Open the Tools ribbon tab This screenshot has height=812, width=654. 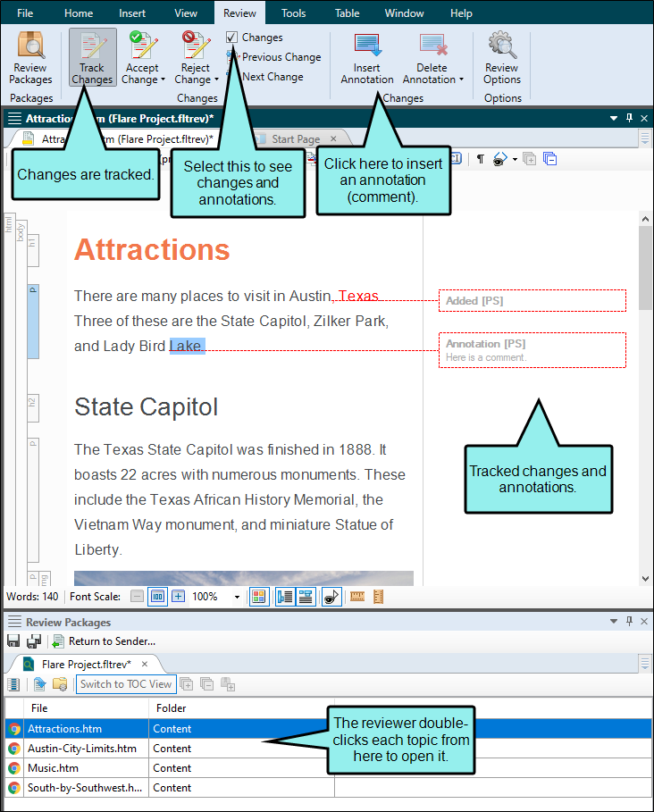point(293,13)
